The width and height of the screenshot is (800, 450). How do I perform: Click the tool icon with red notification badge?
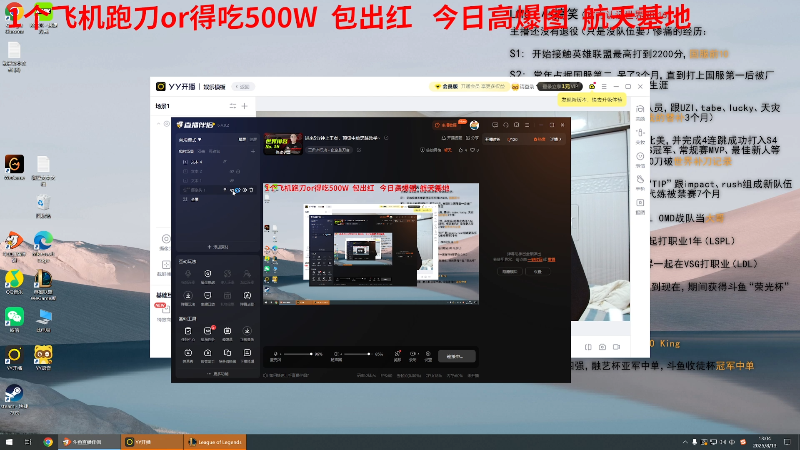(208, 333)
